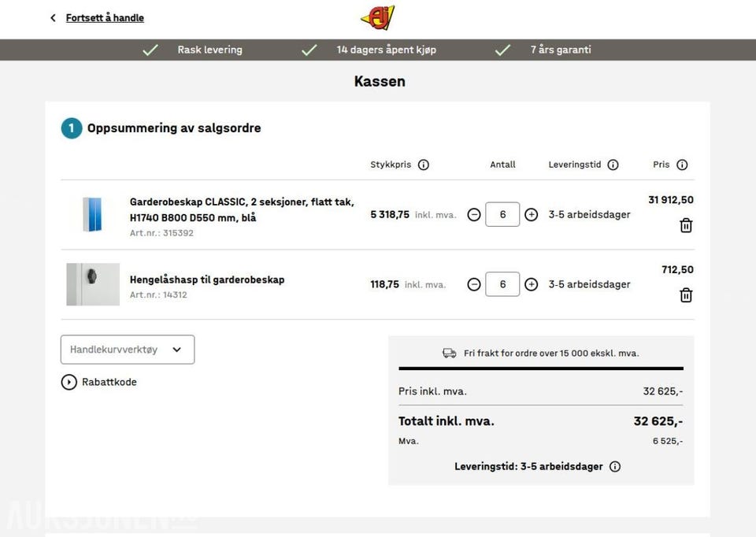Click the free shipping truck icon

click(450, 353)
